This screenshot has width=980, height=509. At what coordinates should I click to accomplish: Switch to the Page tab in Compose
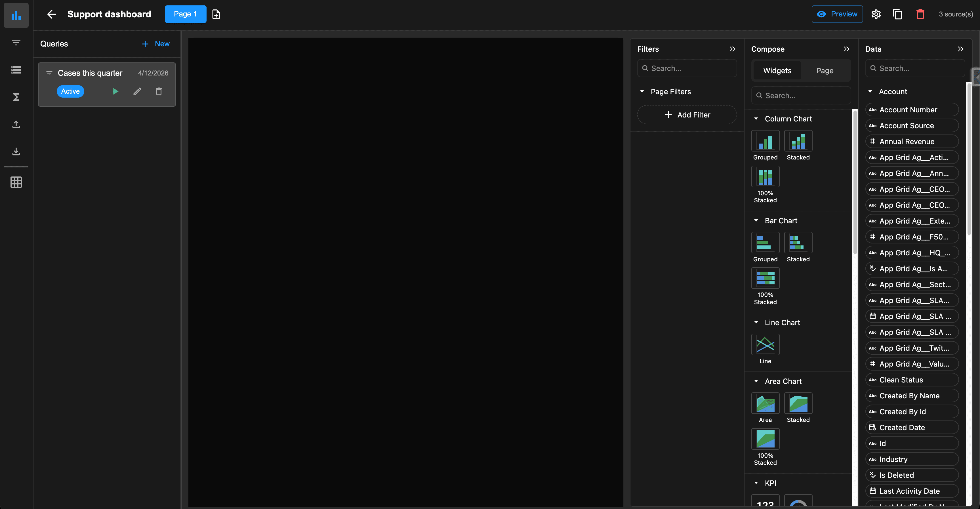coord(825,71)
